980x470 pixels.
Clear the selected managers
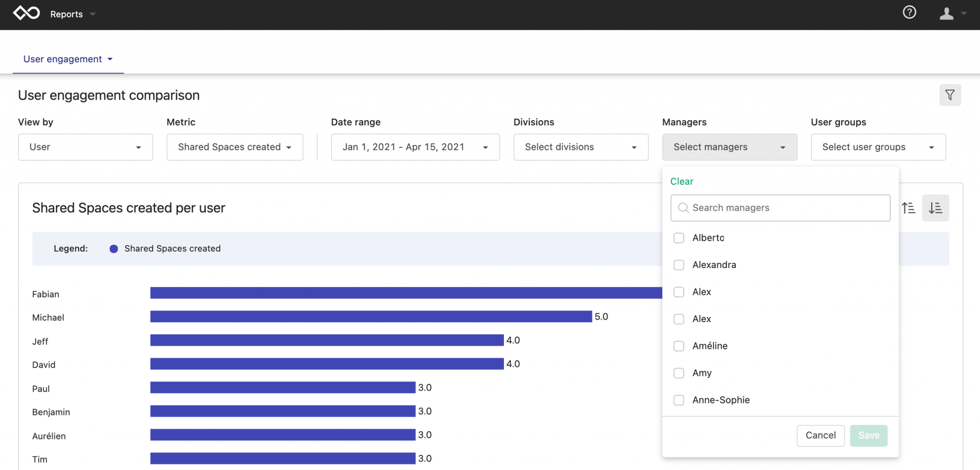coord(681,181)
